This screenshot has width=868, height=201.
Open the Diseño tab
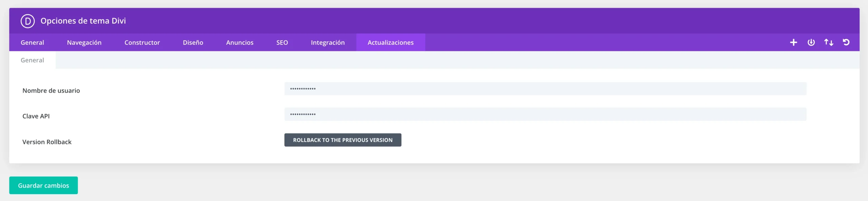[x=193, y=42]
